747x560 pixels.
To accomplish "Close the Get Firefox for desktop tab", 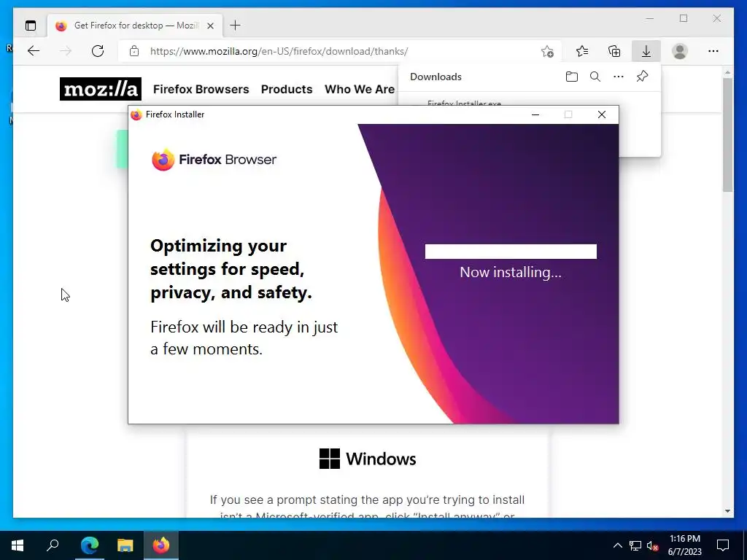I will [211, 26].
